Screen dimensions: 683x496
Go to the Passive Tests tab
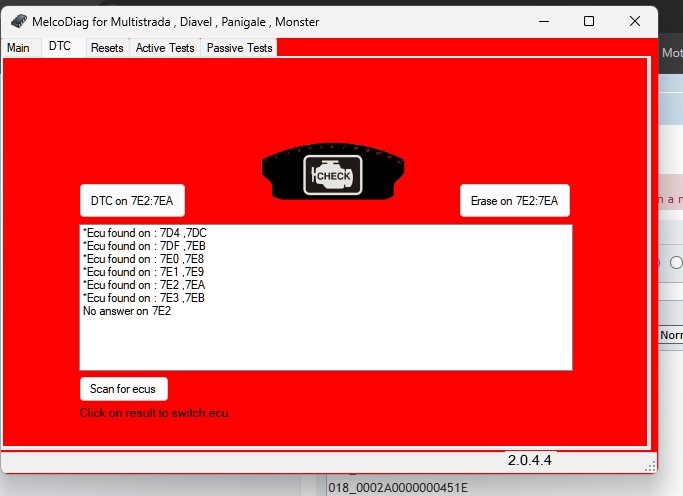click(x=240, y=47)
